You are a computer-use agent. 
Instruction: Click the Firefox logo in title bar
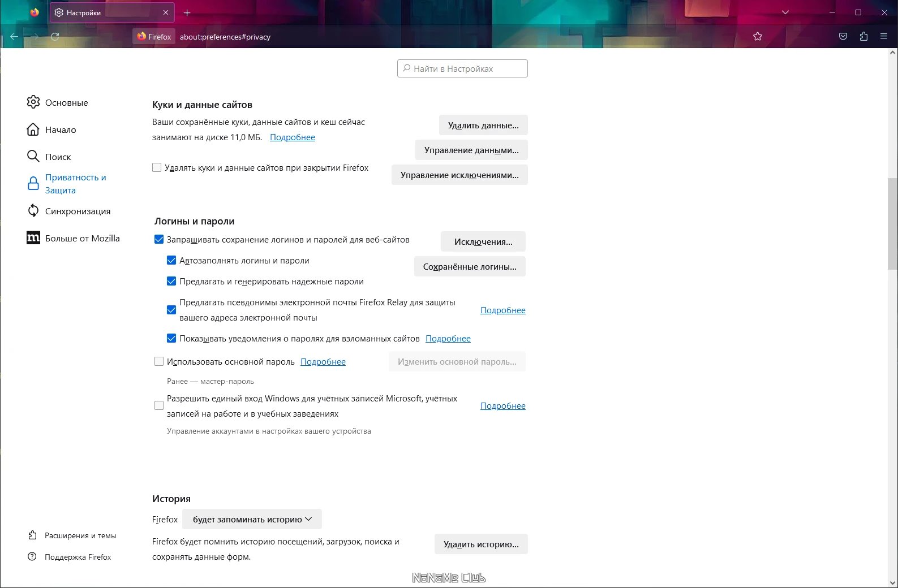(35, 12)
